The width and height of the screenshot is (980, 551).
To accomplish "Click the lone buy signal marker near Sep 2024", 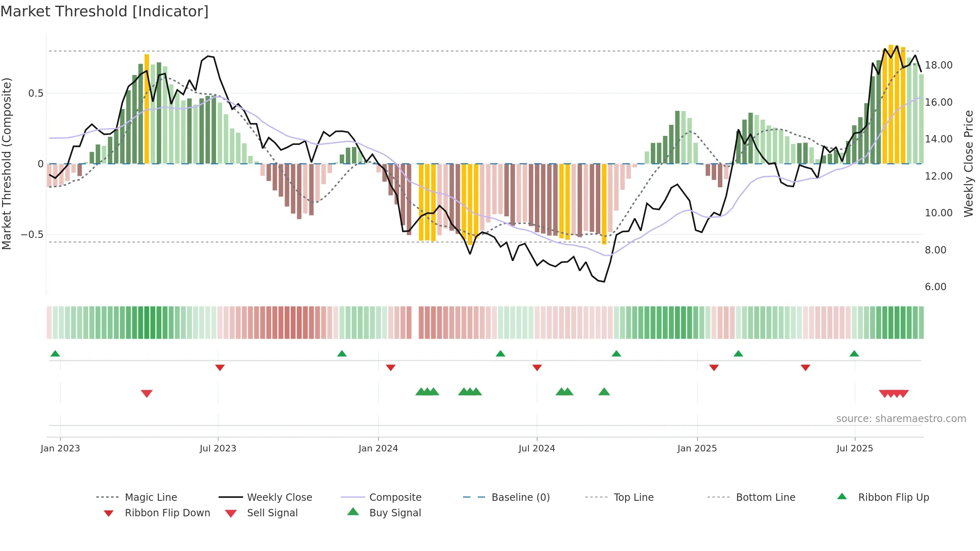I will [x=604, y=392].
